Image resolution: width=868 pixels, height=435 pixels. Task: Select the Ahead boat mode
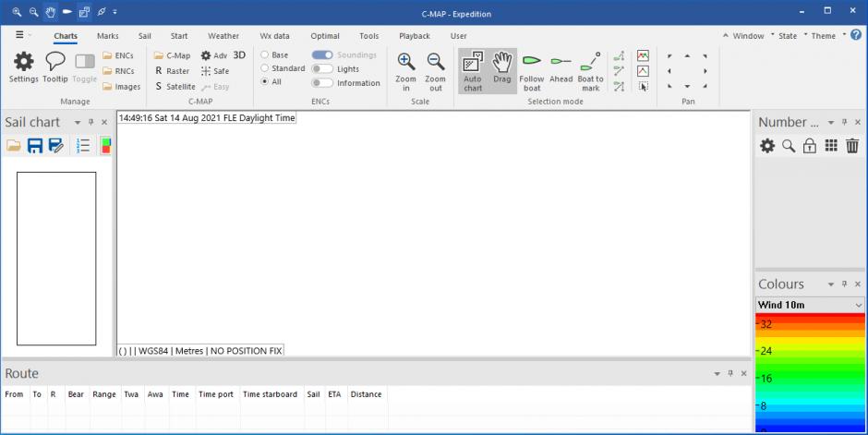pyautogui.click(x=561, y=67)
